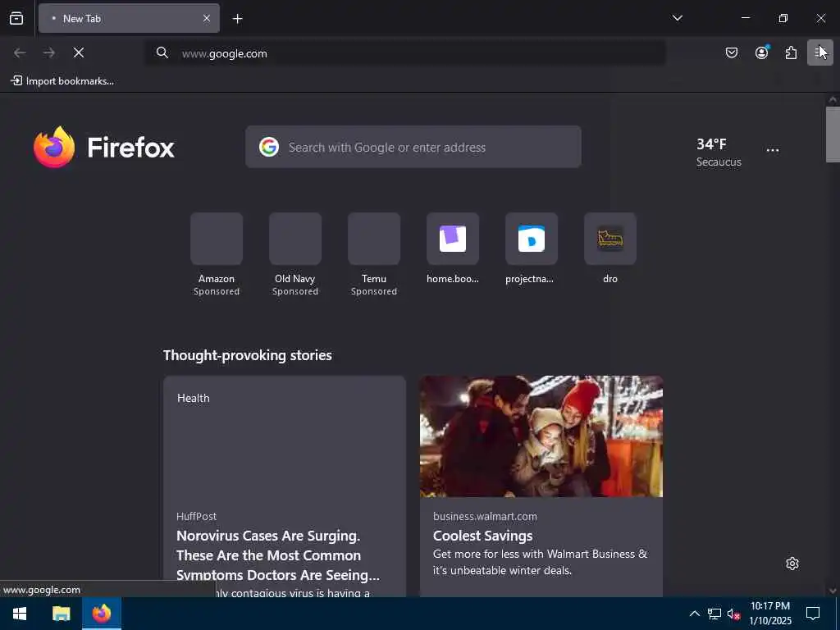Click the Search with Google field
This screenshot has width=840, height=630.
click(413, 147)
